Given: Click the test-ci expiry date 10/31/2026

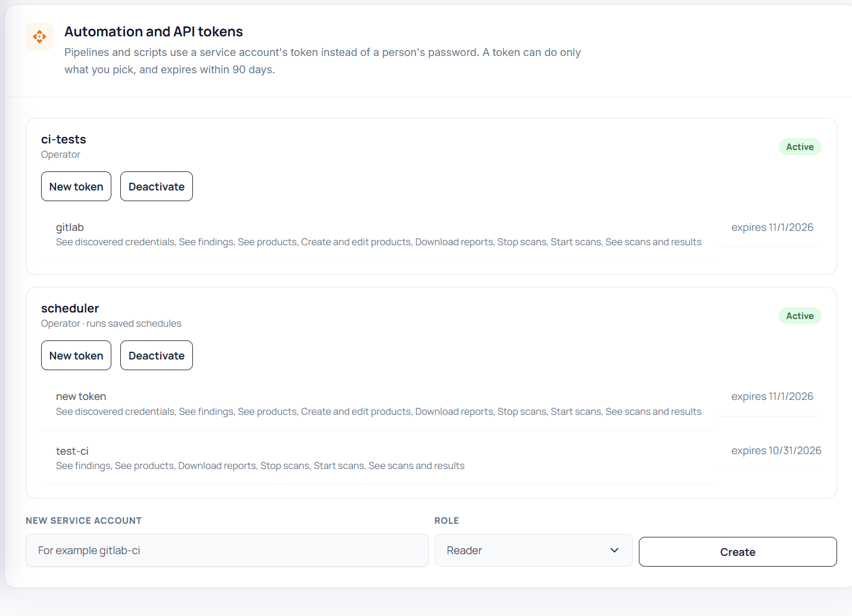Looking at the screenshot, I should pos(776,451).
